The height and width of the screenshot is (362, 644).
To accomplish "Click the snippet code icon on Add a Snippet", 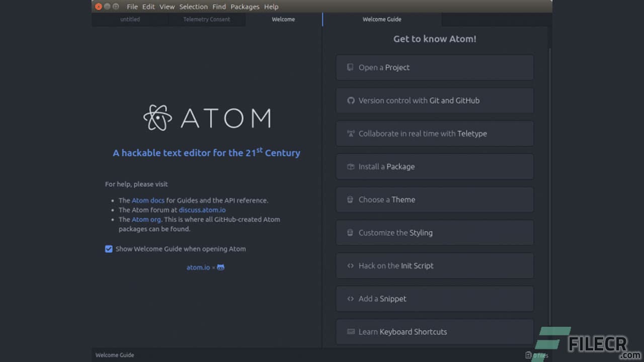I will (x=350, y=298).
